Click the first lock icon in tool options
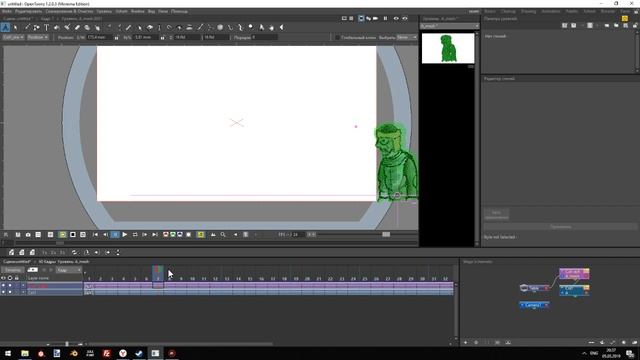This screenshot has width=640, height=360. pos(116,37)
